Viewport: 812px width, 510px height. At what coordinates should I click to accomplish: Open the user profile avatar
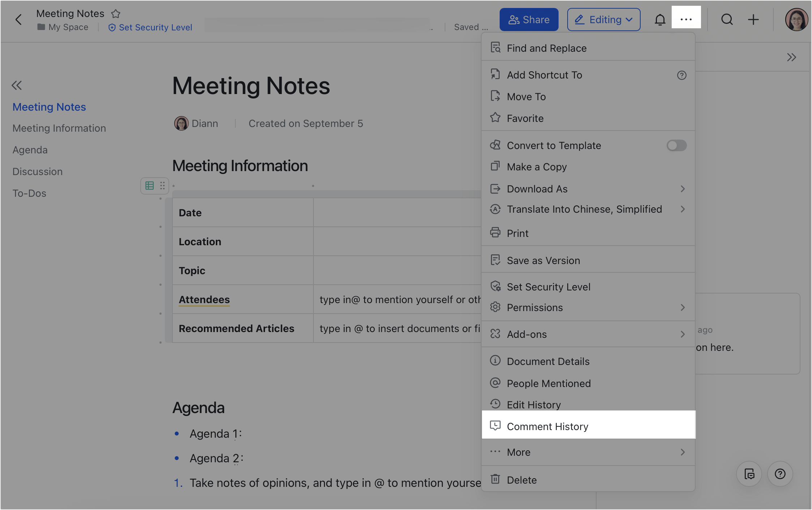796,20
